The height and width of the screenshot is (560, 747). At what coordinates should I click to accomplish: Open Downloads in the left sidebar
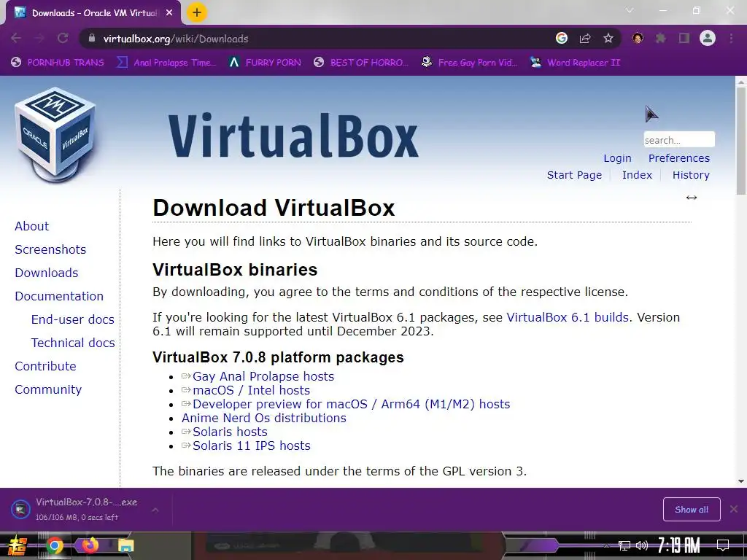47,273
